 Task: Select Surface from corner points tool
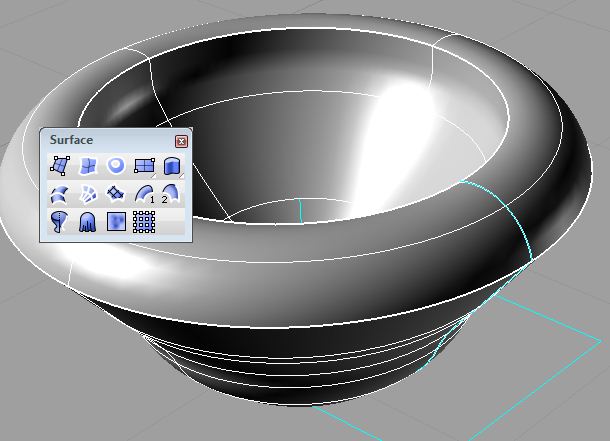[60, 166]
